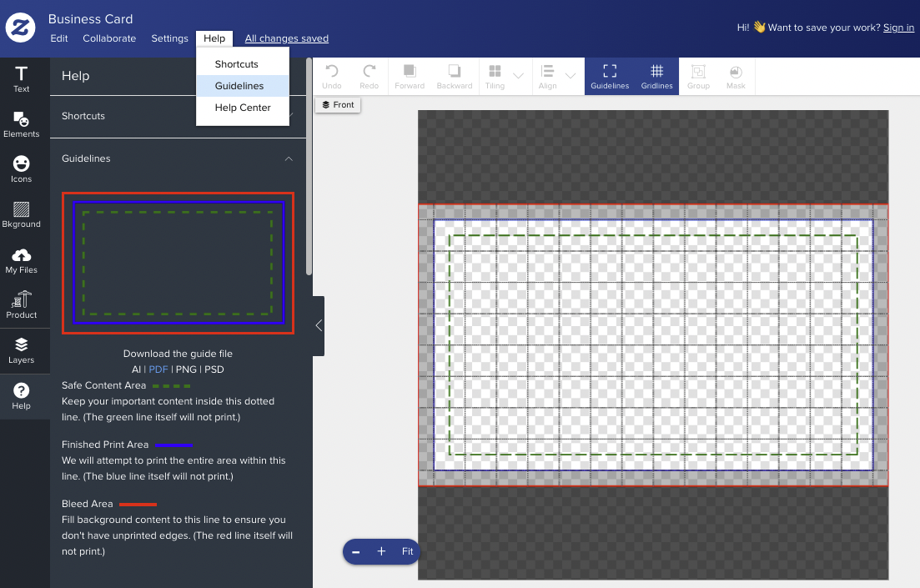This screenshot has height=588, width=920.
Task: Toggle Gridlines display in toolbar
Action: click(x=656, y=76)
